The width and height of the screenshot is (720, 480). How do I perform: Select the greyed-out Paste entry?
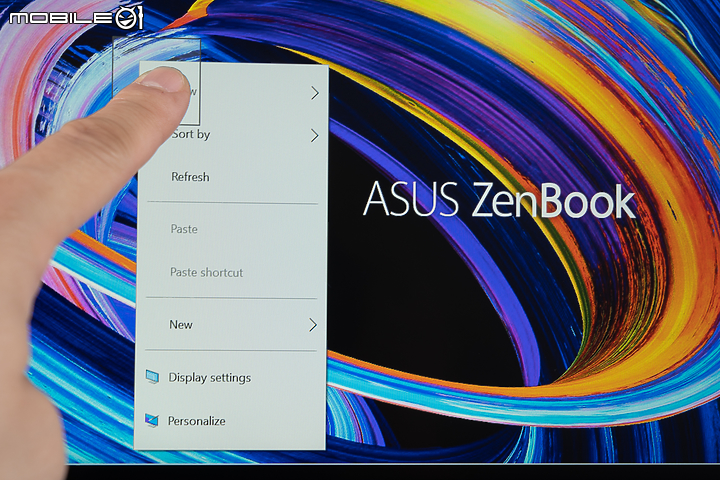(231, 229)
